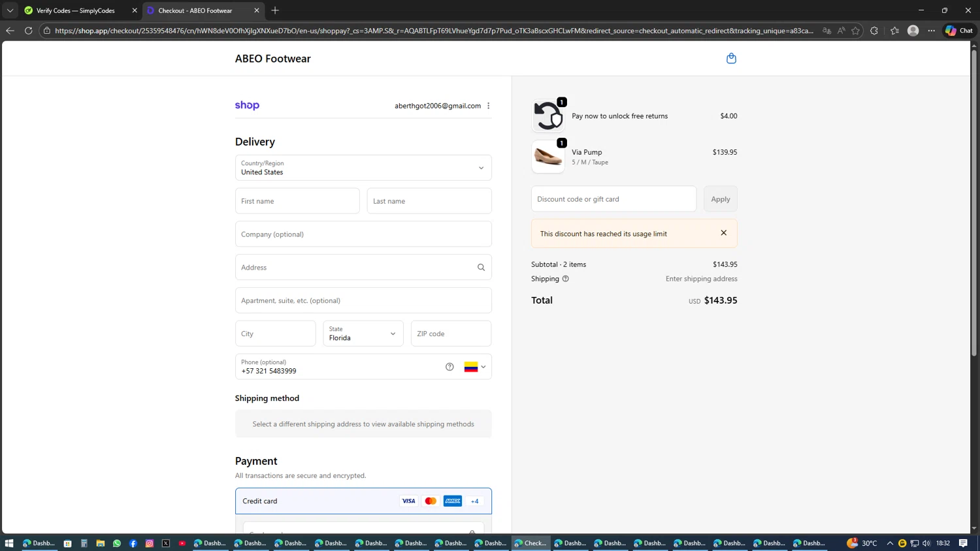This screenshot has height=551, width=980.
Task: Click into Company (optional) field
Action: pyautogui.click(x=363, y=234)
